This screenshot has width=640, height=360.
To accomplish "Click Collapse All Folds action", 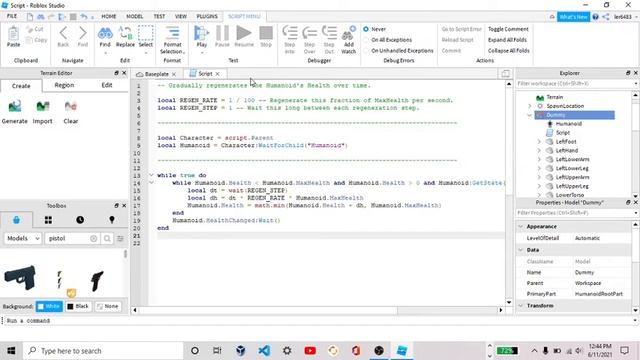I will (x=509, y=51).
